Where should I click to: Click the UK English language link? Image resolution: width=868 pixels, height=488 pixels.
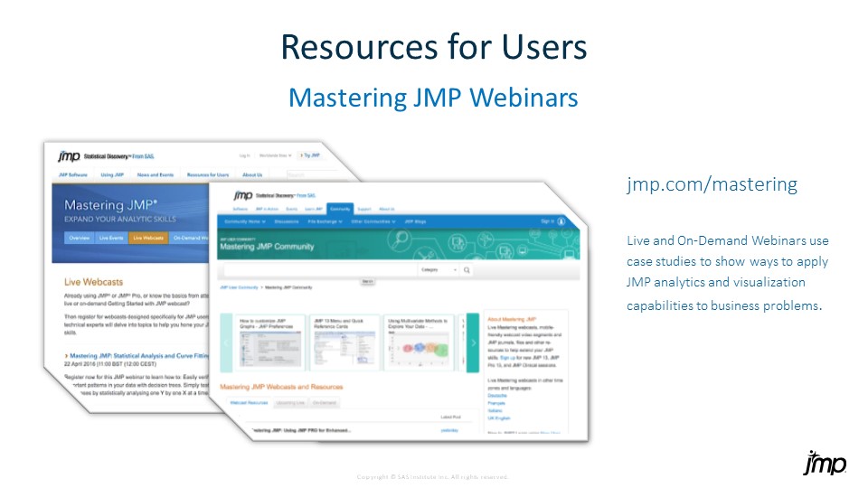pyautogui.click(x=499, y=418)
